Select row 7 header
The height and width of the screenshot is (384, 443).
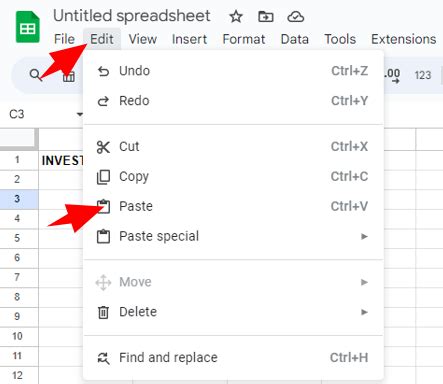pos(17,277)
